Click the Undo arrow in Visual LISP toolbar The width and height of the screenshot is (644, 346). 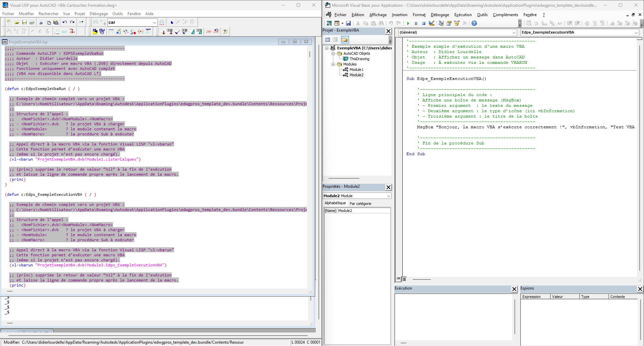(x=64, y=23)
